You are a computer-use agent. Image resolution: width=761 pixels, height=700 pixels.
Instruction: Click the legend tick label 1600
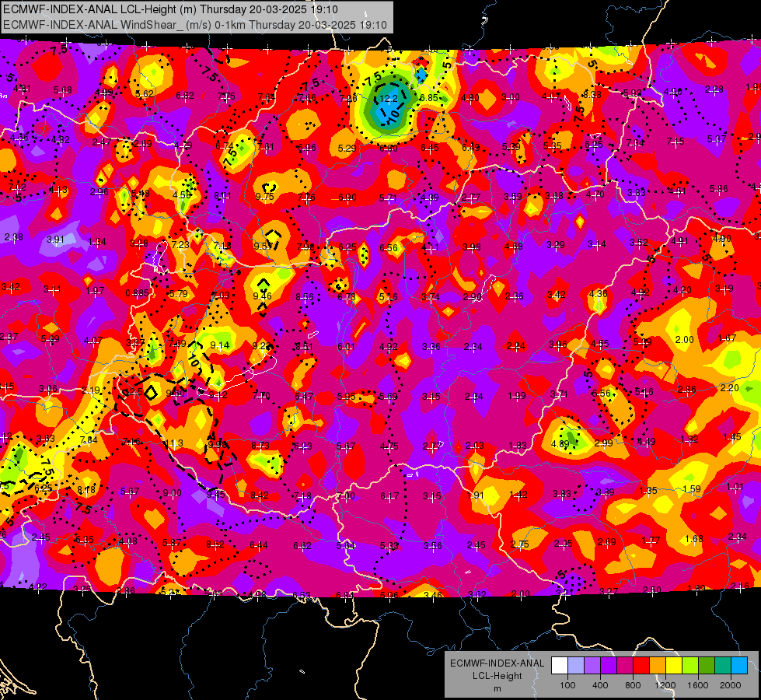coord(697,685)
